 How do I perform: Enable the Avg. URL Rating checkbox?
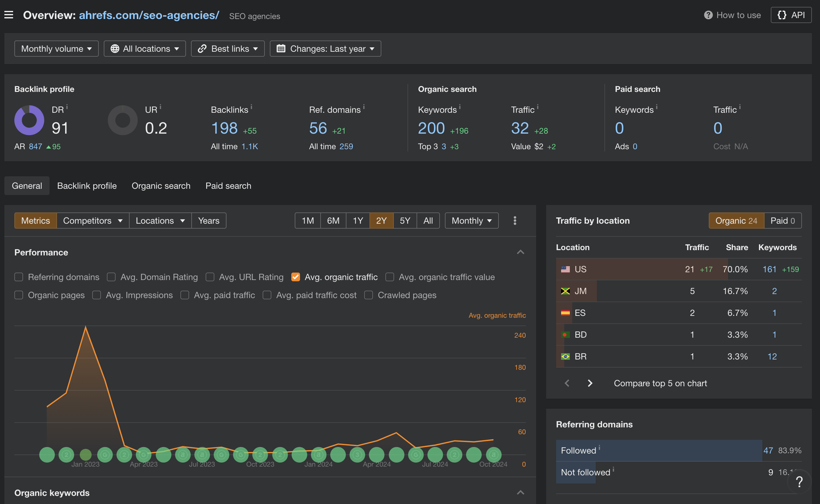[x=210, y=277]
